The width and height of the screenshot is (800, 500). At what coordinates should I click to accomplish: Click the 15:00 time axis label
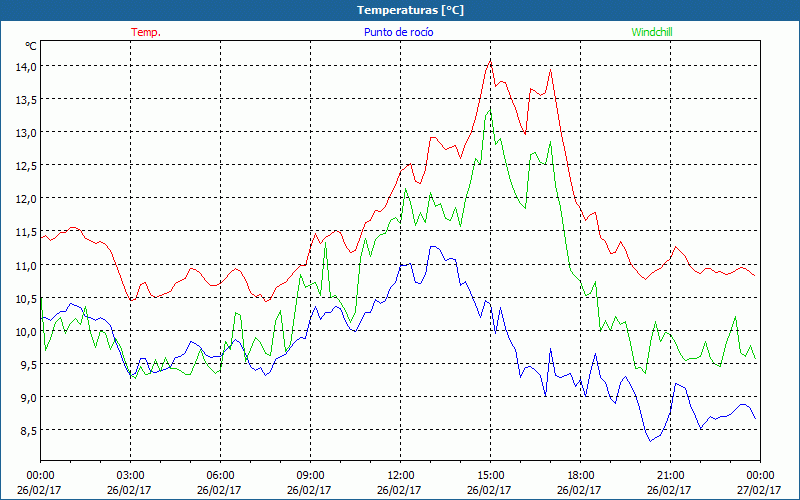click(x=490, y=476)
